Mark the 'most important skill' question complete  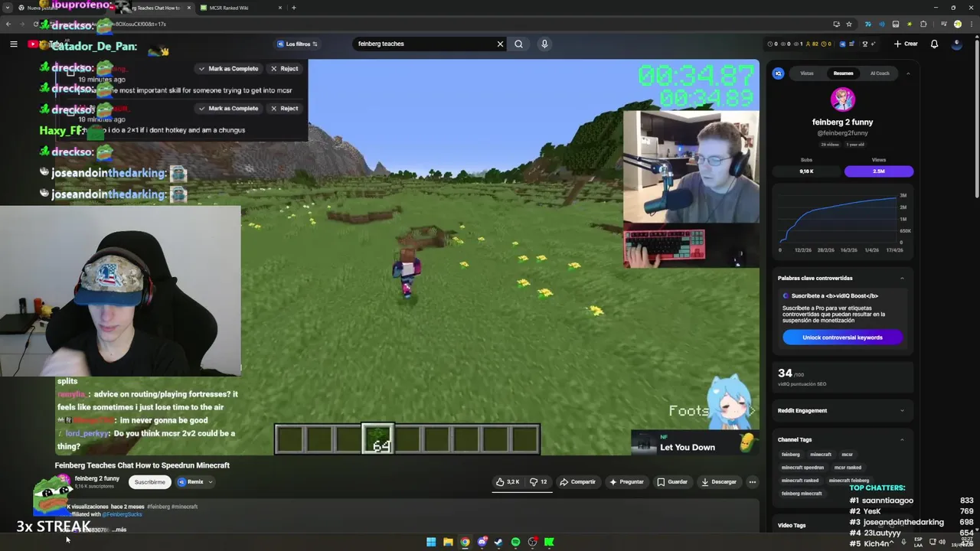tap(228, 69)
